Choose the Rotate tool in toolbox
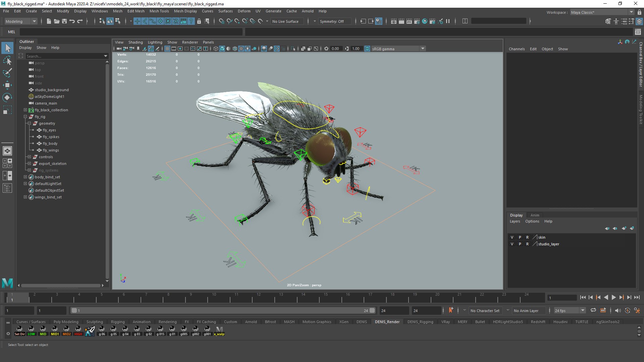 [x=7, y=98]
